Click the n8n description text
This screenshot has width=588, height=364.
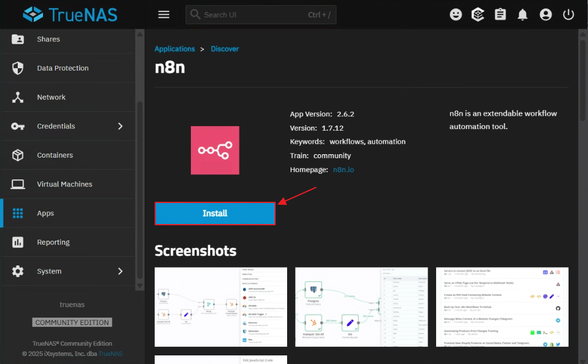(x=503, y=120)
